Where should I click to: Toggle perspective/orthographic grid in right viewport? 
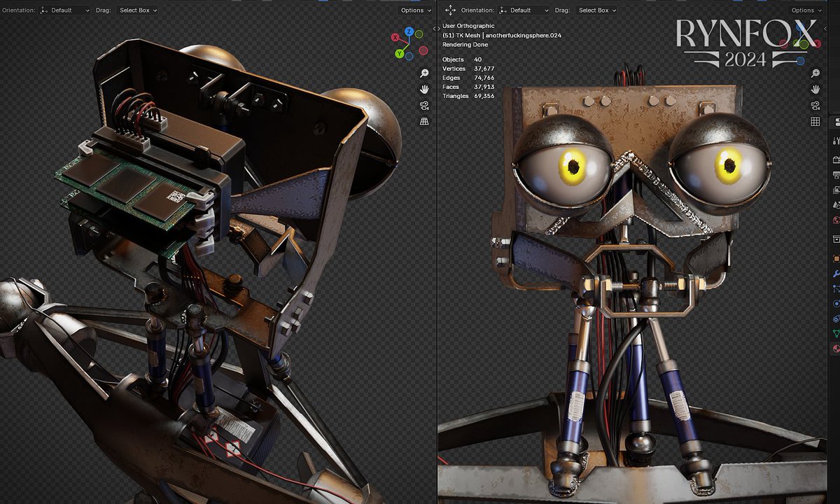click(x=815, y=122)
